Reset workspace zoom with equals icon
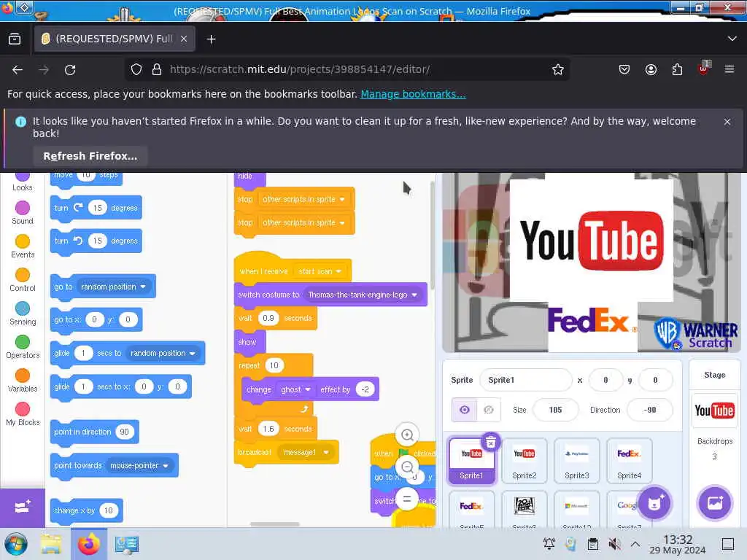This screenshot has width=747, height=560. [407, 499]
